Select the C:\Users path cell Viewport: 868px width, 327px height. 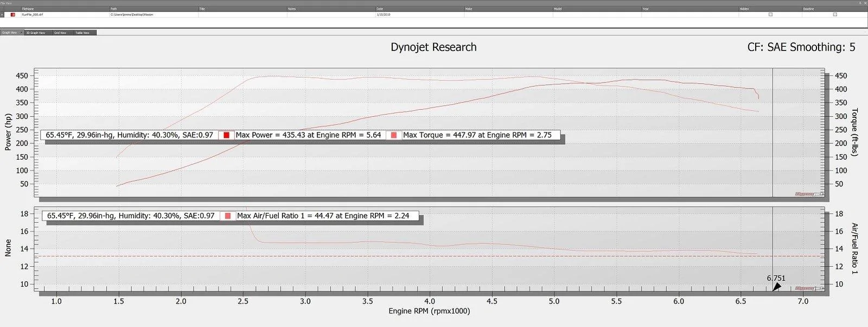pyautogui.click(x=154, y=15)
